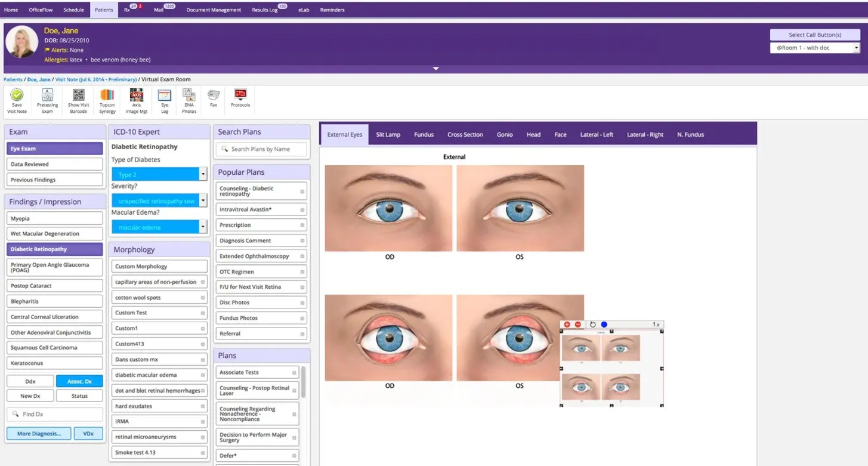Click the red zoom-in plus button
Image resolution: width=868 pixels, height=466 pixels.
[x=567, y=325]
